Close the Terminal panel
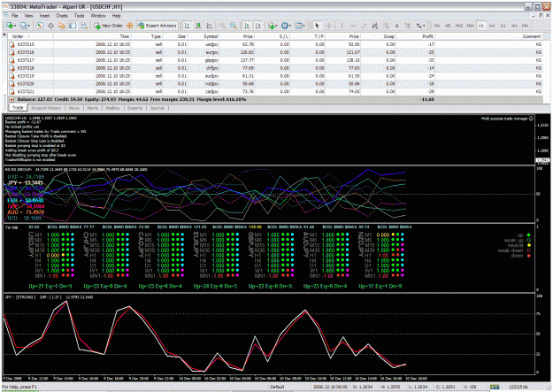The height and width of the screenshot is (392, 553). 4,35
